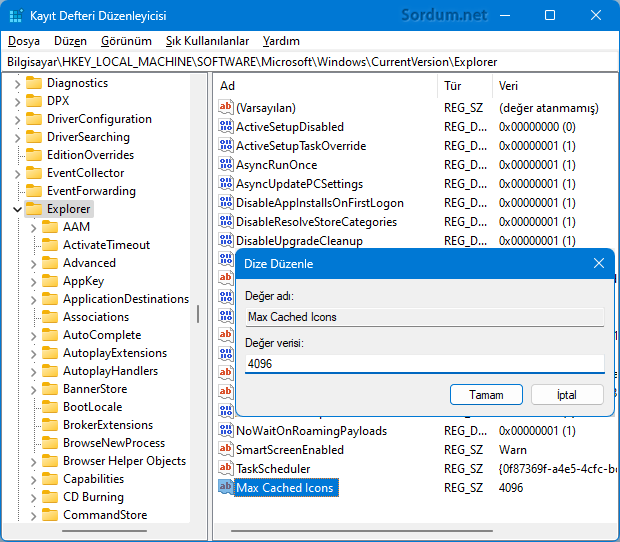Expand the BannerStore subkey

click(x=33, y=389)
